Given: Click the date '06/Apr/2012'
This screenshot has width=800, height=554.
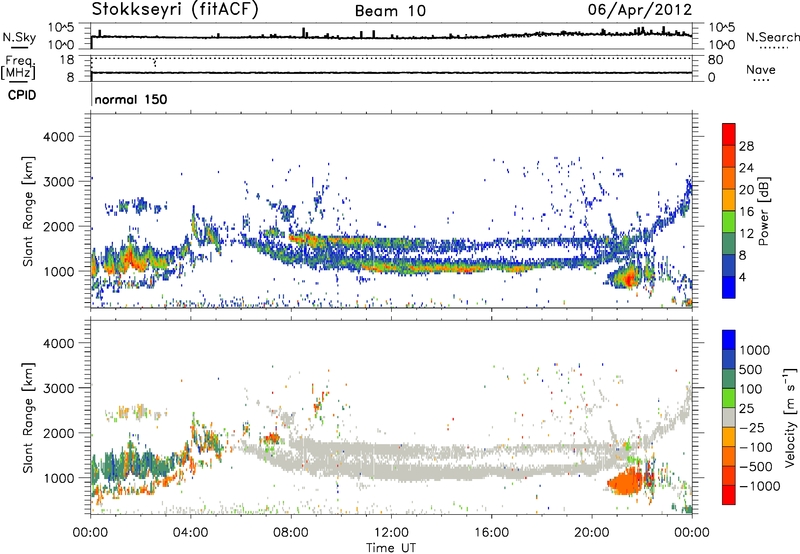Looking at the screenshot, I should pyautogui.click(x=640, y=9).
